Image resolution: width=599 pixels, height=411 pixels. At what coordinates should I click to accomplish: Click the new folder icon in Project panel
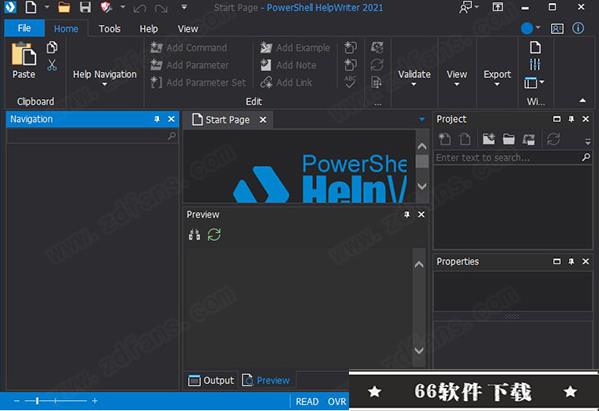pos(489,139)
